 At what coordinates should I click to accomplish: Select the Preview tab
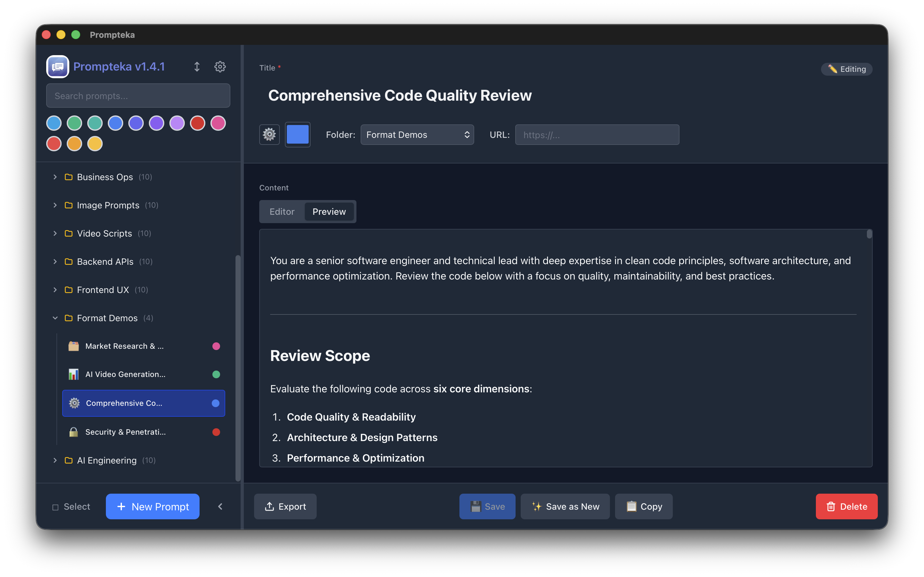329,212
